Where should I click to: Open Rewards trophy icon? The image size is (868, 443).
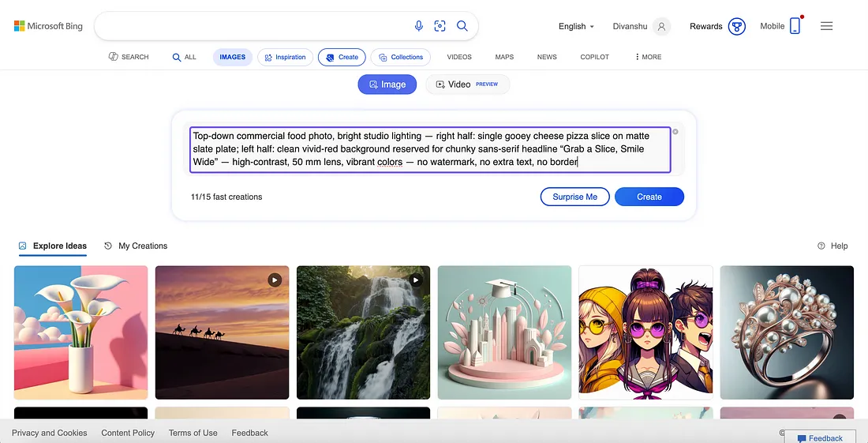[x=737, y=26]
